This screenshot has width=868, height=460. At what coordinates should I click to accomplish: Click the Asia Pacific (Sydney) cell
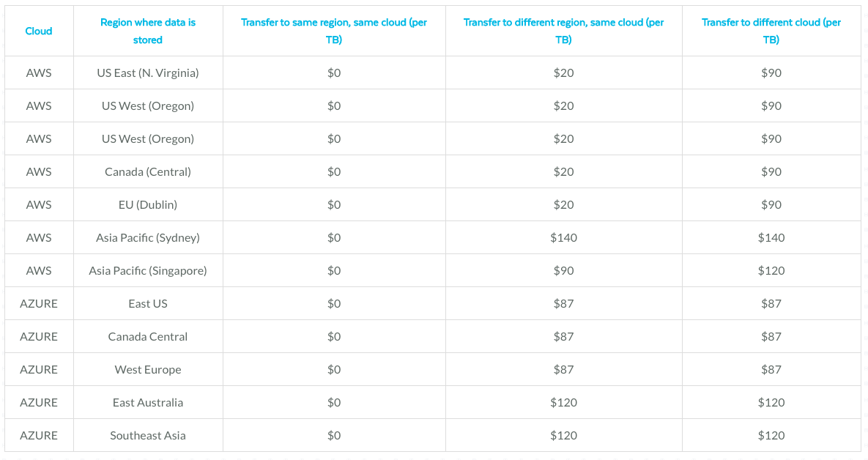(148, 237)
